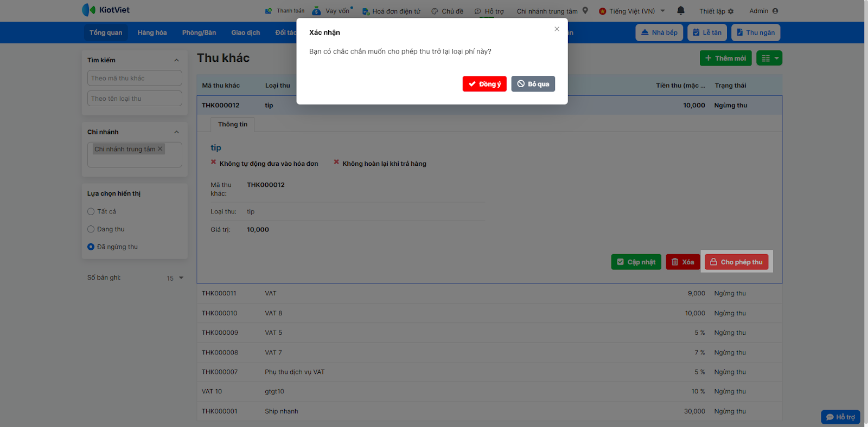The image size is (868, 427).
Task: Select row THK000008 VAT 7
Action: [489, 352]
